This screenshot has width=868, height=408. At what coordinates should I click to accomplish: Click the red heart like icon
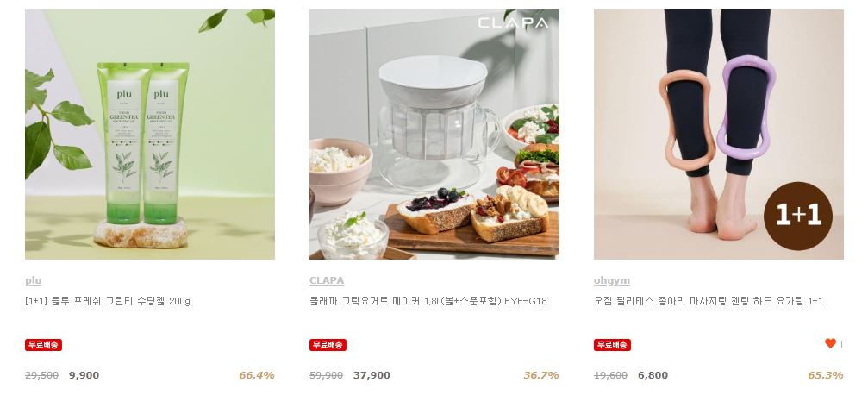(x=830, y=344)
